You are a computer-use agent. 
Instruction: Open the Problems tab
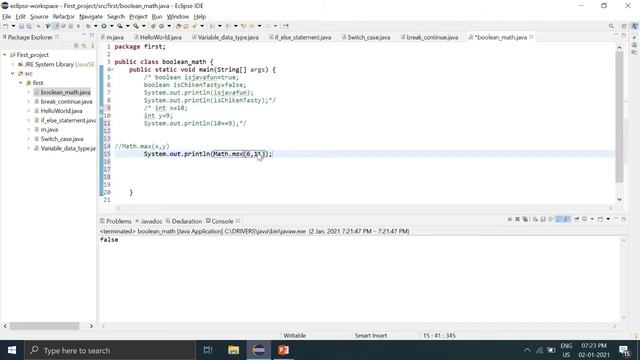tap(116, 221)
